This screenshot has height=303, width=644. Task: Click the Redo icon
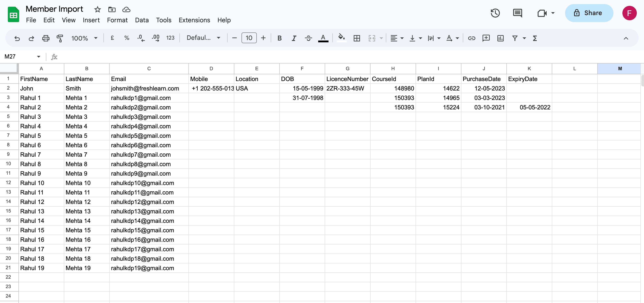pyautogui.click(x=31, y=38)
